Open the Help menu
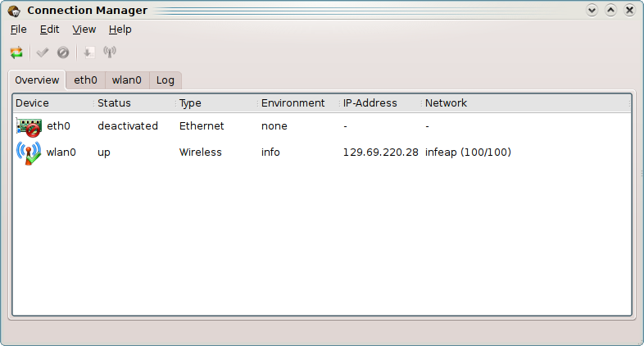The image size is (644, 346). 120,30
